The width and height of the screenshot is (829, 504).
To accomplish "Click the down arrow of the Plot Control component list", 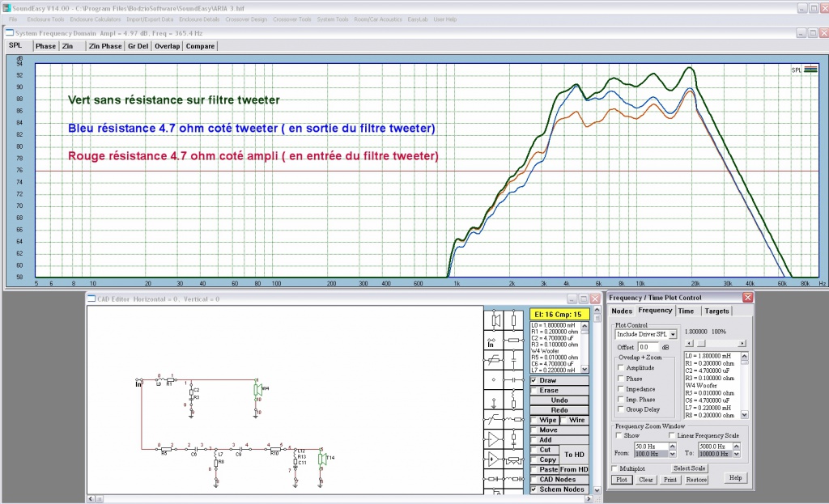I will pos(745,415).
